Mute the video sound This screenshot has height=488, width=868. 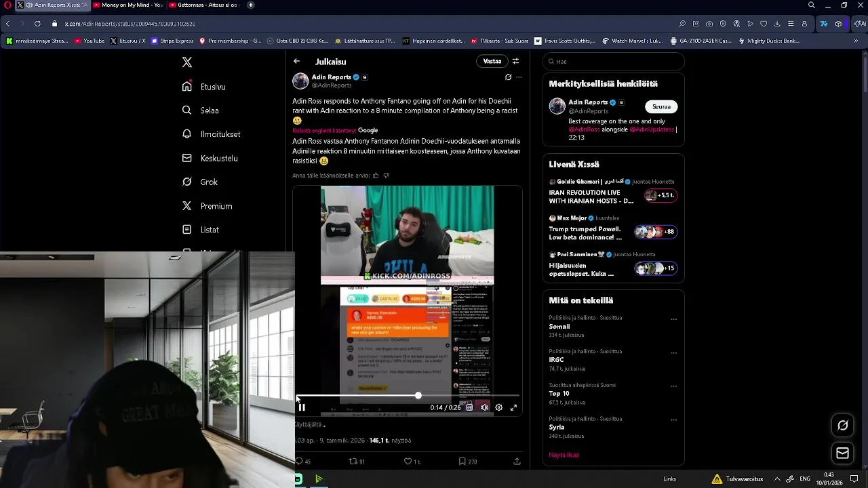click(484, 407)
